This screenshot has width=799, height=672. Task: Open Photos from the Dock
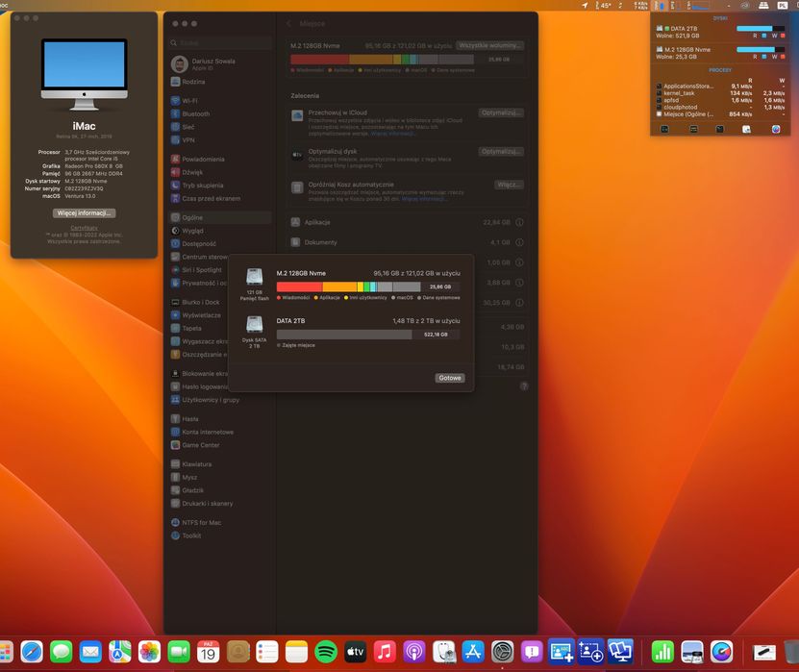tap(149, 652)
